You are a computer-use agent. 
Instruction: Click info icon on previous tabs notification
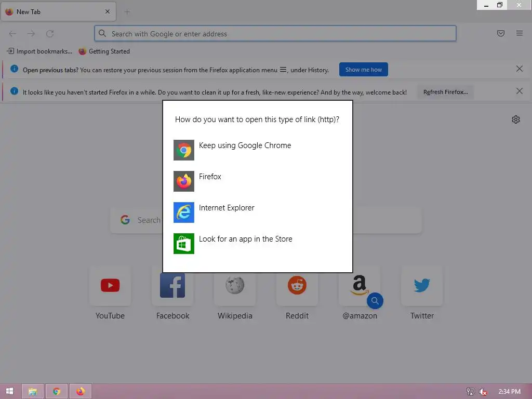pos(14,69)
